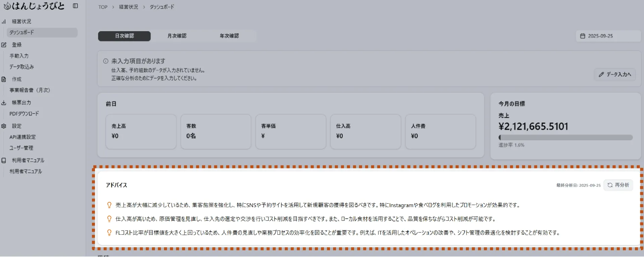Open PDFダウンロード in the sidebar
Image resolution: width=644 pixels, height=257 pixels.
click(x=24, y=114)
